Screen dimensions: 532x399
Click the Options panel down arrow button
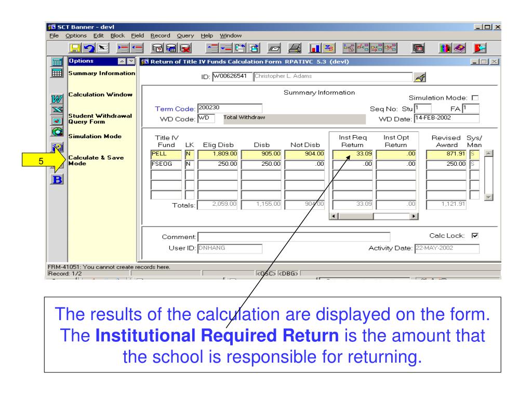click(x=130, y=61)
